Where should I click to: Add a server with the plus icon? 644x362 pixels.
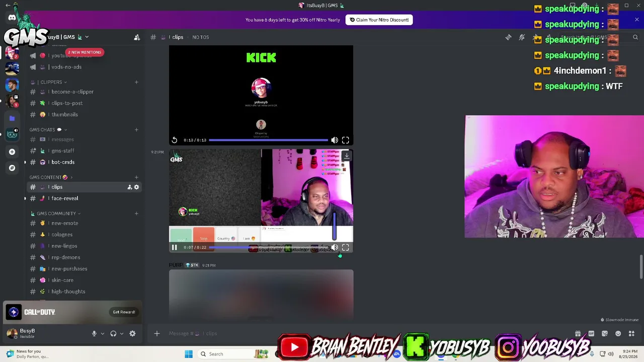tap(12, 151)
